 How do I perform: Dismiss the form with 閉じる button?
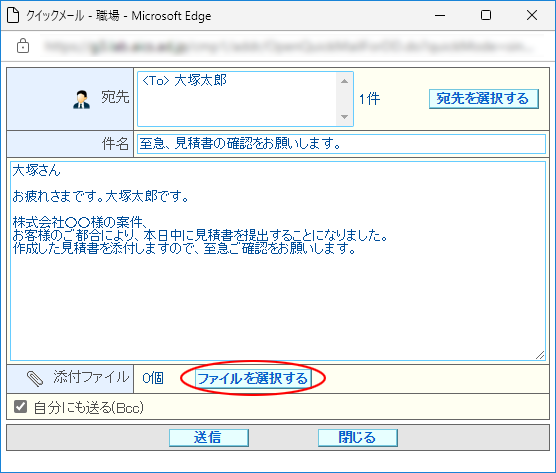357,438
